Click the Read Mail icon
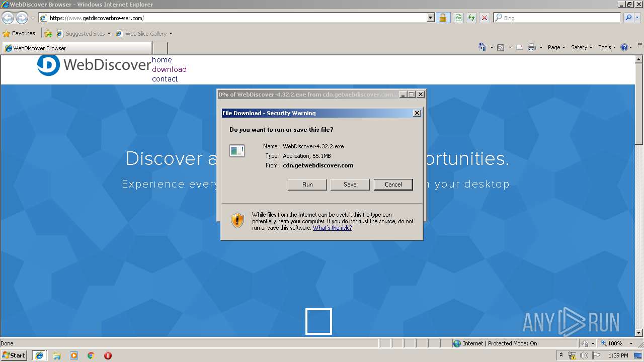 click(519, 47)
